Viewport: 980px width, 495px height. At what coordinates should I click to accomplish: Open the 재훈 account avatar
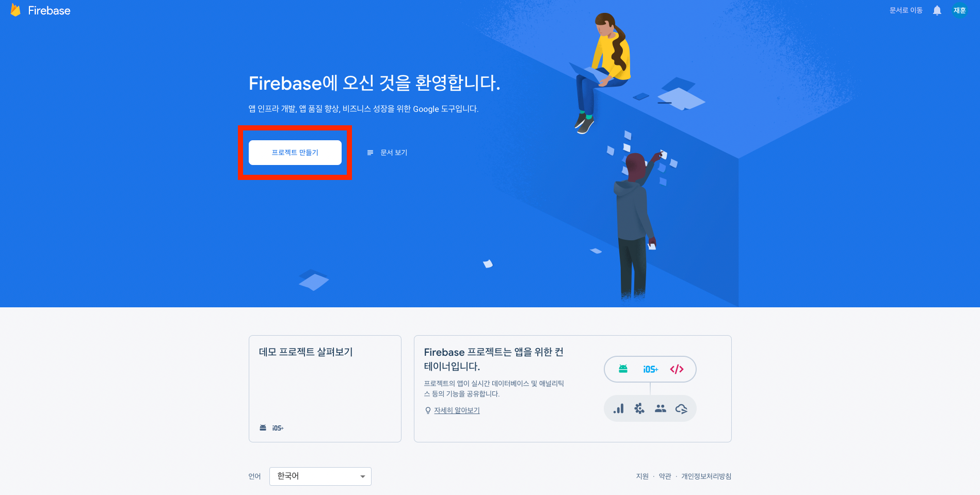[960, 10]
